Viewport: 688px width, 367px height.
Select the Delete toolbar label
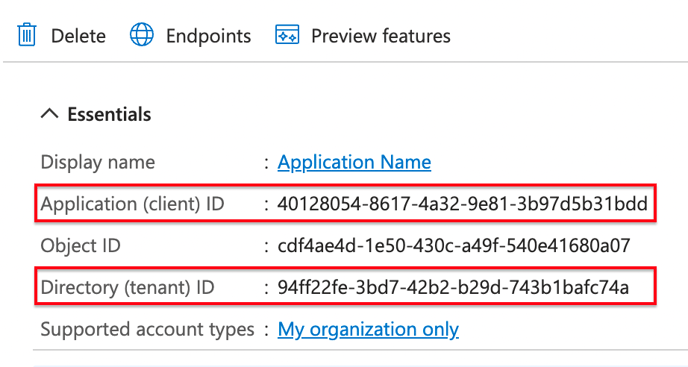click(78, 36)
